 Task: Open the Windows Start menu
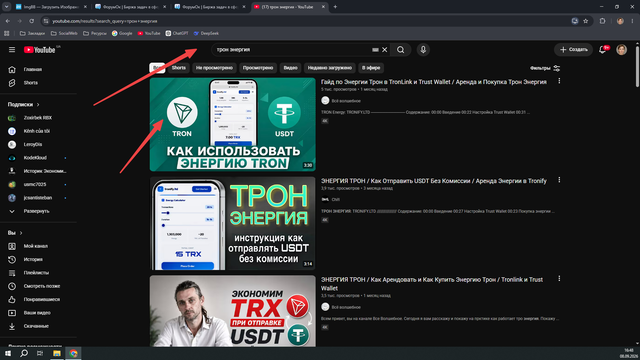click(x=8, y=353)
